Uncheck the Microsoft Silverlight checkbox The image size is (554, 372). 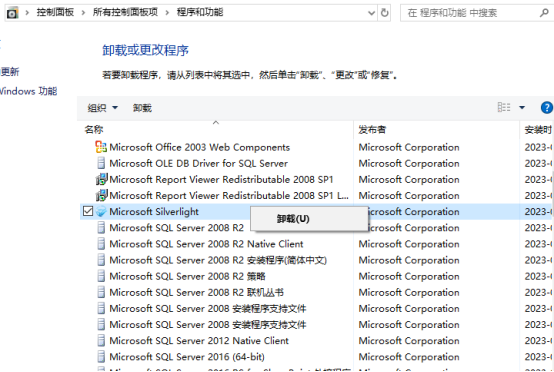coord(88,211)
